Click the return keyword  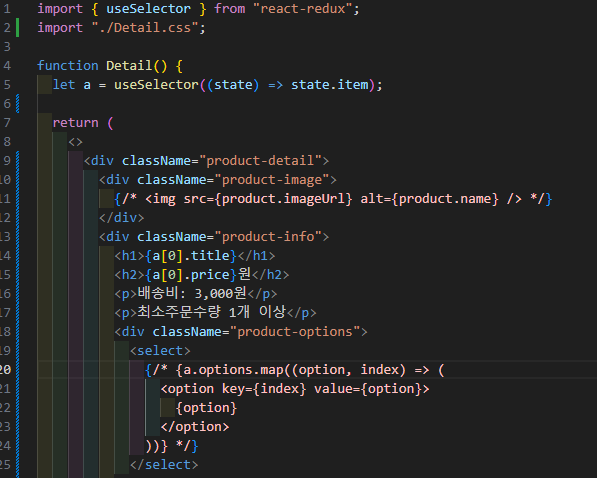tap(75, 123)
